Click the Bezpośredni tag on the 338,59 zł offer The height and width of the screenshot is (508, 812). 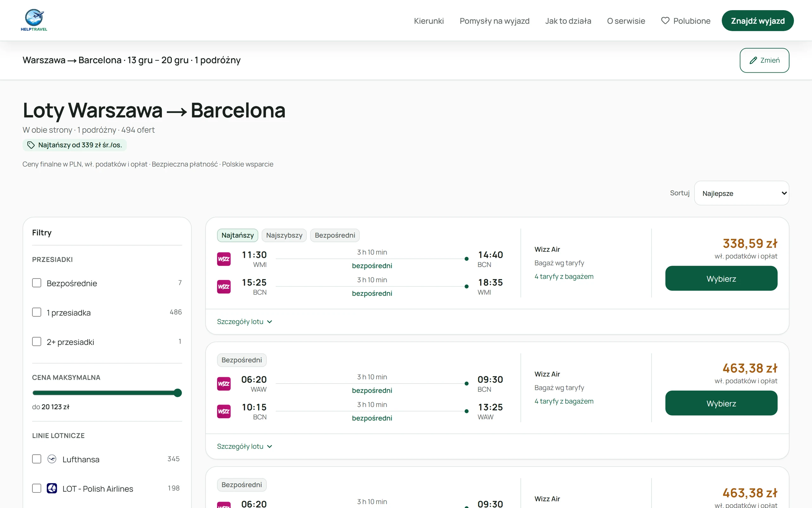(x=335, y=235)
